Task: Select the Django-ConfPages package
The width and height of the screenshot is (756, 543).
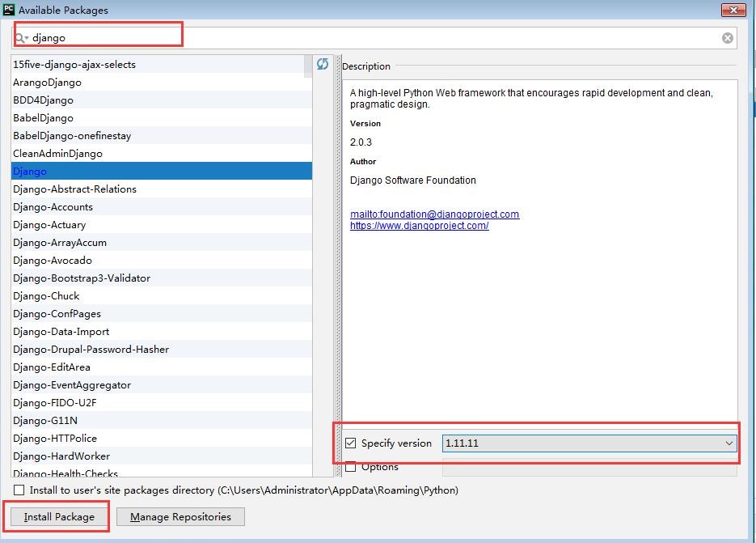Action: (162, 314)
